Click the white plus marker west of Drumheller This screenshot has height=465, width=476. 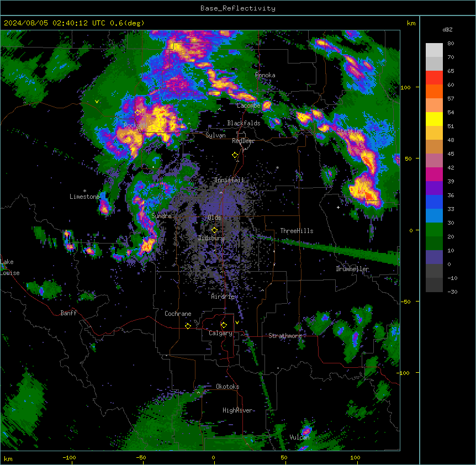pos(338,207)
